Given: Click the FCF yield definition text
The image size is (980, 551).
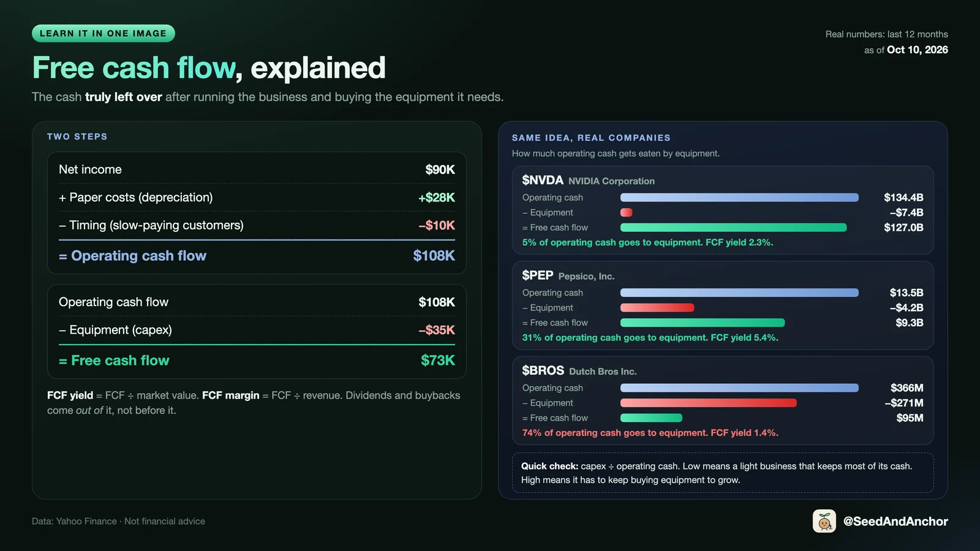Looking at the screenshot, I should [x=254, y=403].
